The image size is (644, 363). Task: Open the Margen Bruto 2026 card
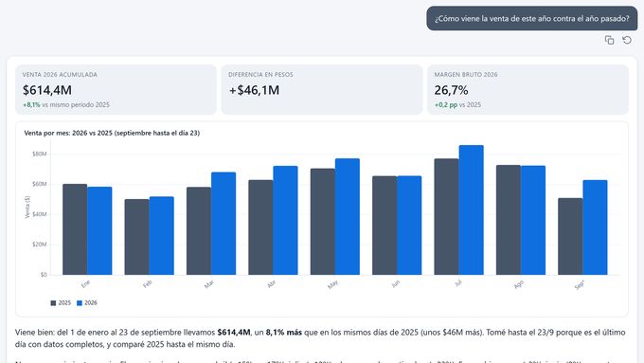[x=528, y=90]
